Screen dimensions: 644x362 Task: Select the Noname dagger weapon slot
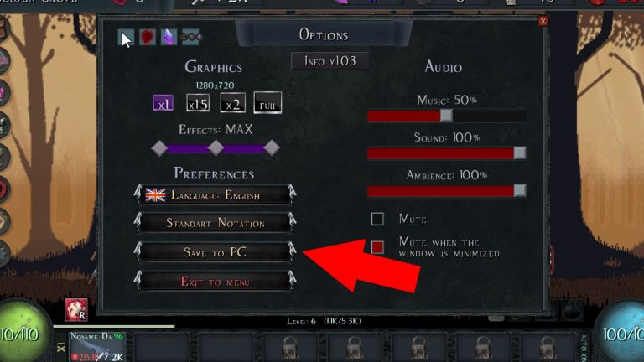(x=97, y=347)
